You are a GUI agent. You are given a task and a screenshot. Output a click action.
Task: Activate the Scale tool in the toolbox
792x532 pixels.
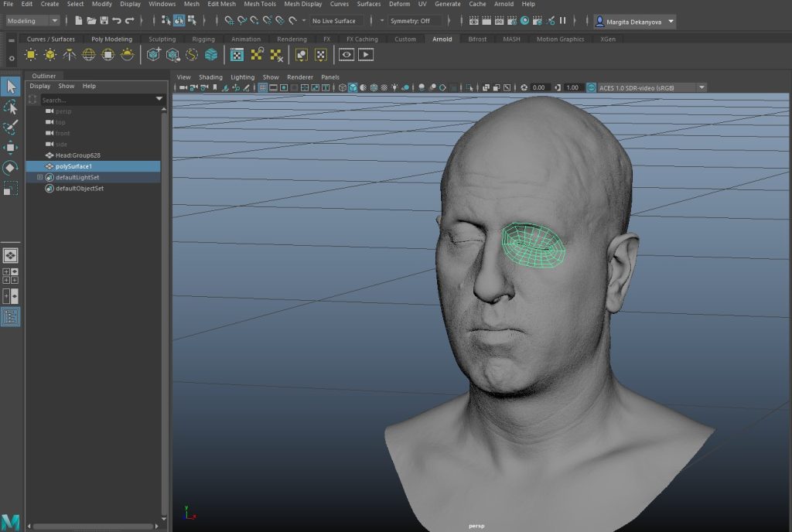[11, 188]
